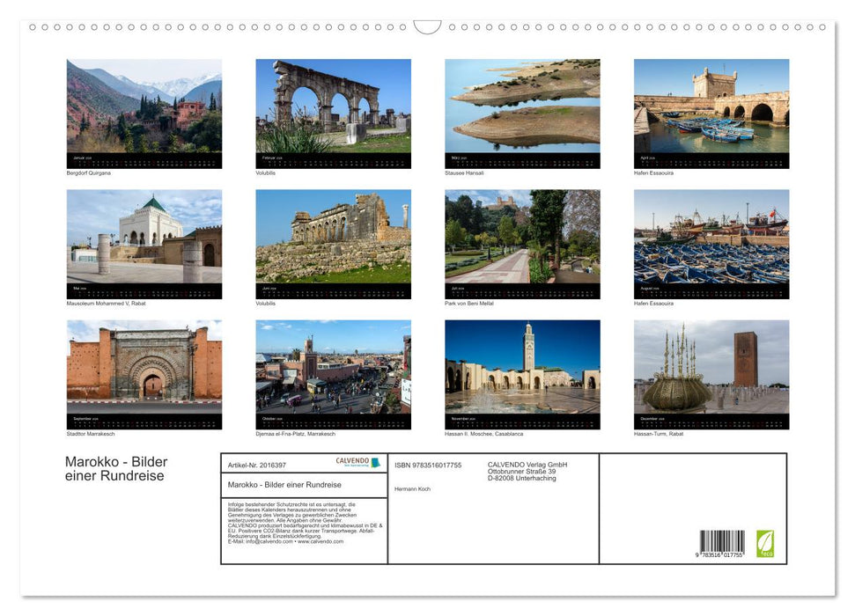
Task: Click the August Hafen Essaouira harbor photo
Action: [711, 243]
